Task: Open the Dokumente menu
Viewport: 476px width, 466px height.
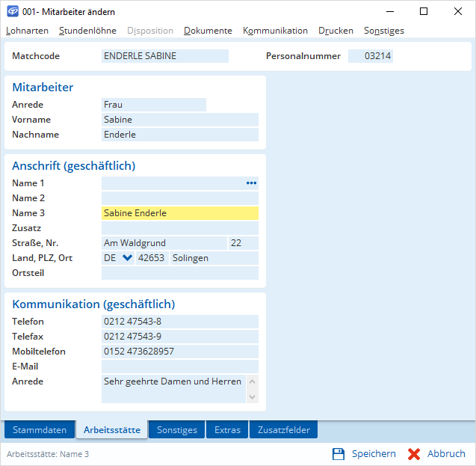Action: [208, 31]
